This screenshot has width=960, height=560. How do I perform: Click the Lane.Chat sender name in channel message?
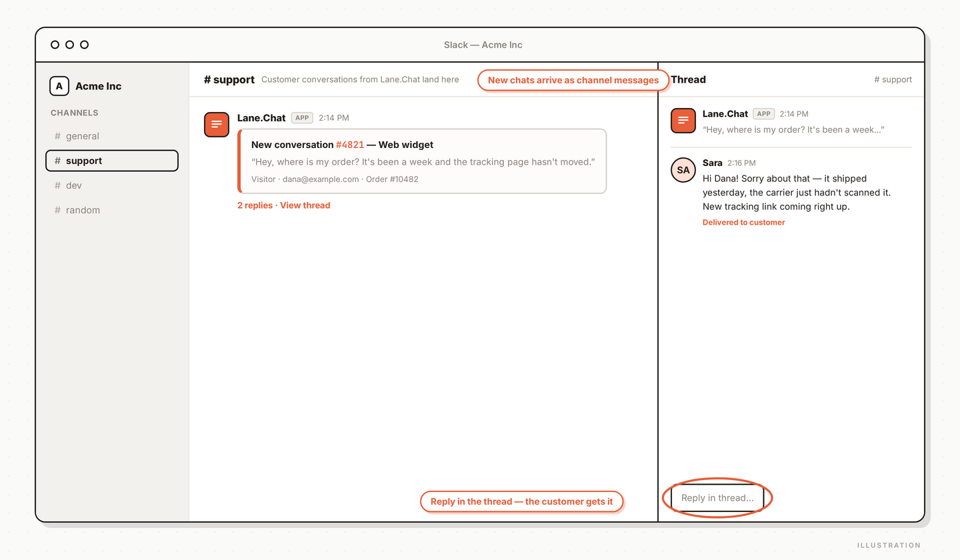coord(261,118)
